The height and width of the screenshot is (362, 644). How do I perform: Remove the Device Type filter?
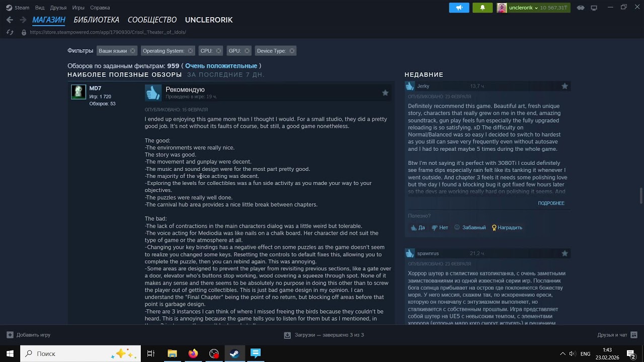pyautogui.click(x=292, y=51)
